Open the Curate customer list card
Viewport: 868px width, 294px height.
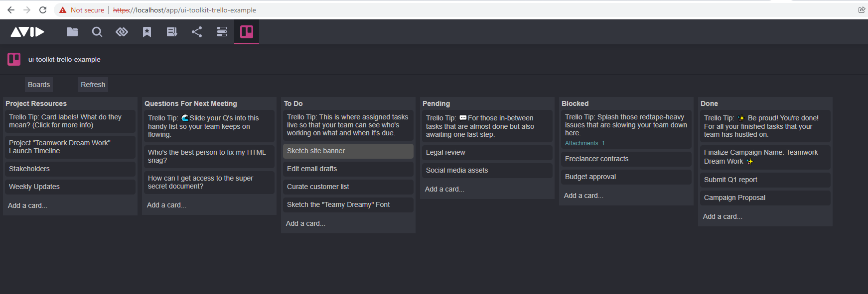pos(348,187)
